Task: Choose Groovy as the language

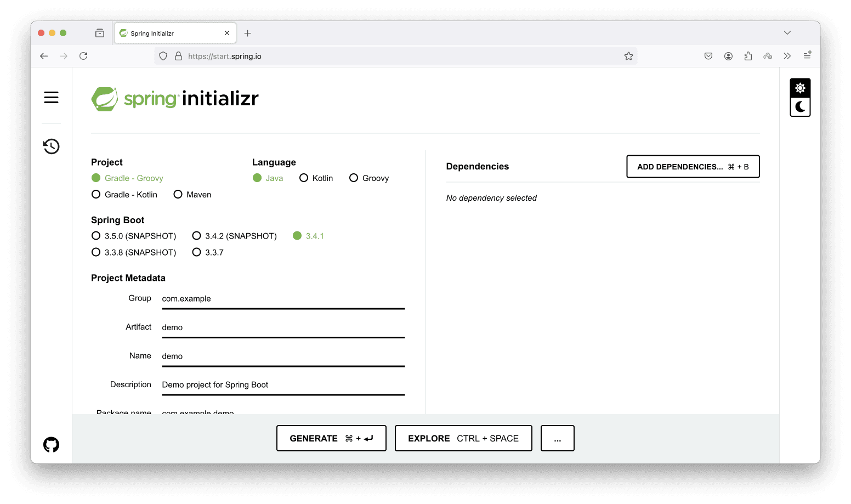Action: [369, 178]
